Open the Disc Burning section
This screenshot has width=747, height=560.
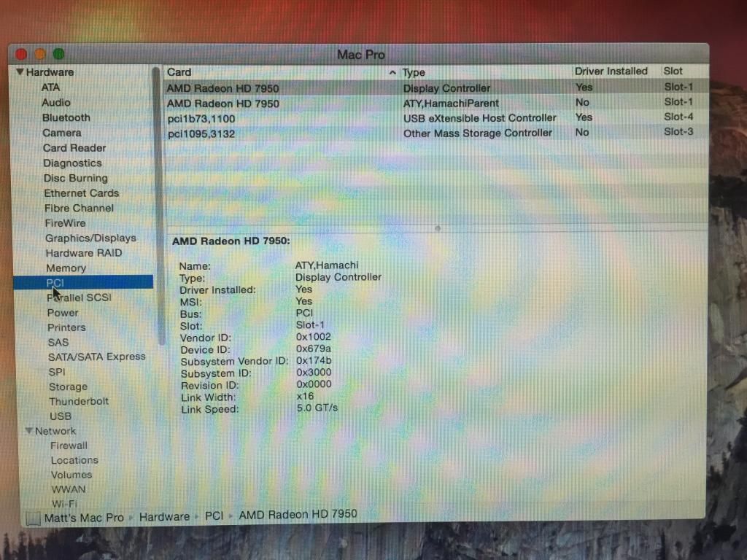(76, 178)
